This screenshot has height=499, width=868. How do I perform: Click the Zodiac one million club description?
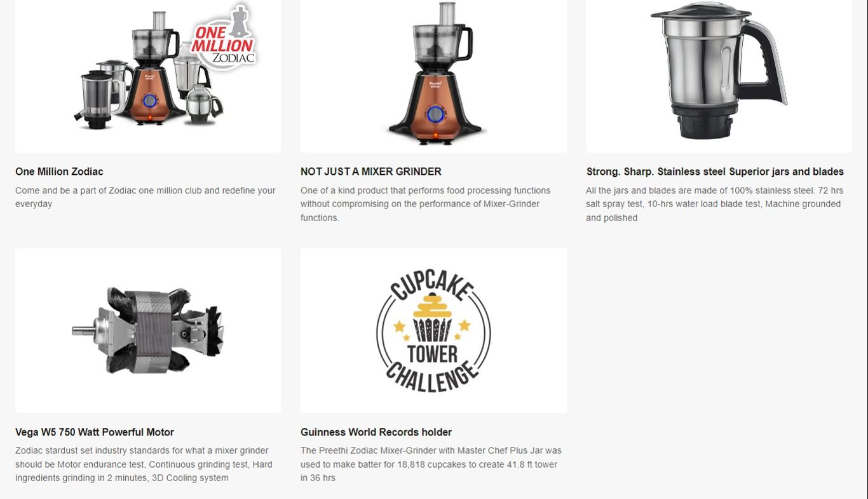click(x=146, y=197)
